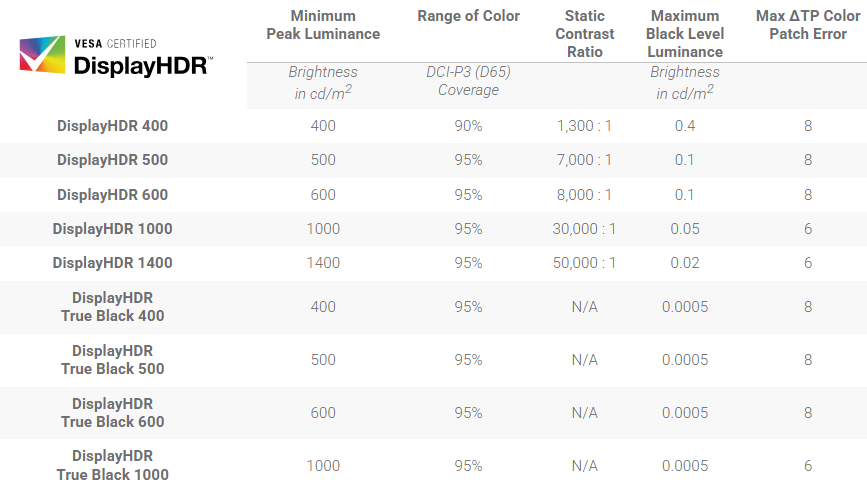Select the 90% color coverage cell
Screen dimensions: 867x492
(x=468, y=126)
